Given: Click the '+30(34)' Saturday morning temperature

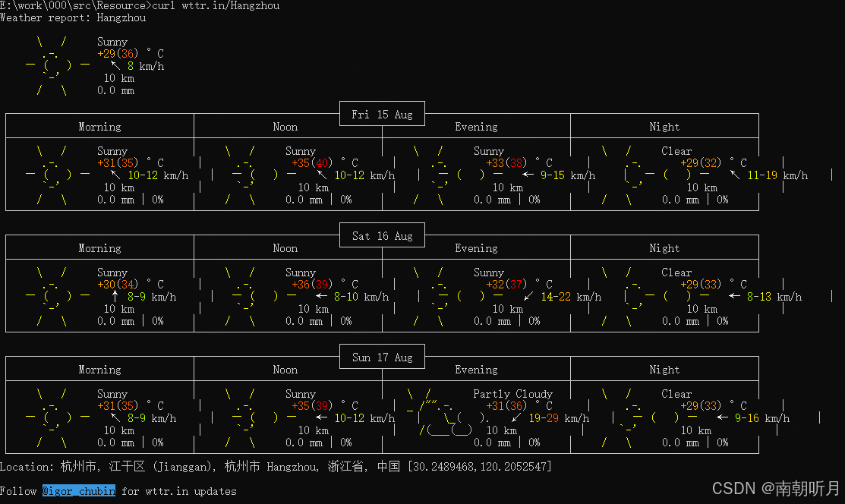Looking at the screenshot, I should point(118,284).
